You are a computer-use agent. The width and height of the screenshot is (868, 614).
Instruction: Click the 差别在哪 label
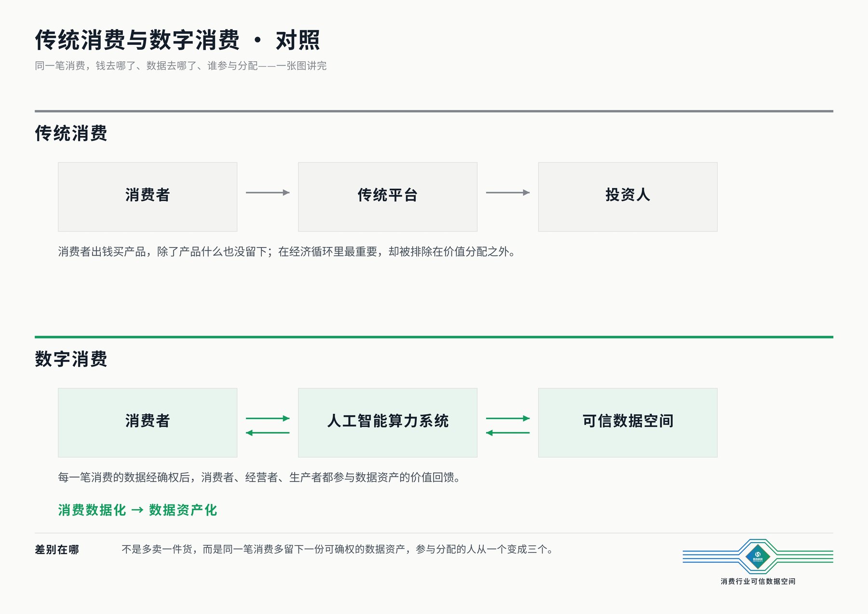tap(57, 549)
